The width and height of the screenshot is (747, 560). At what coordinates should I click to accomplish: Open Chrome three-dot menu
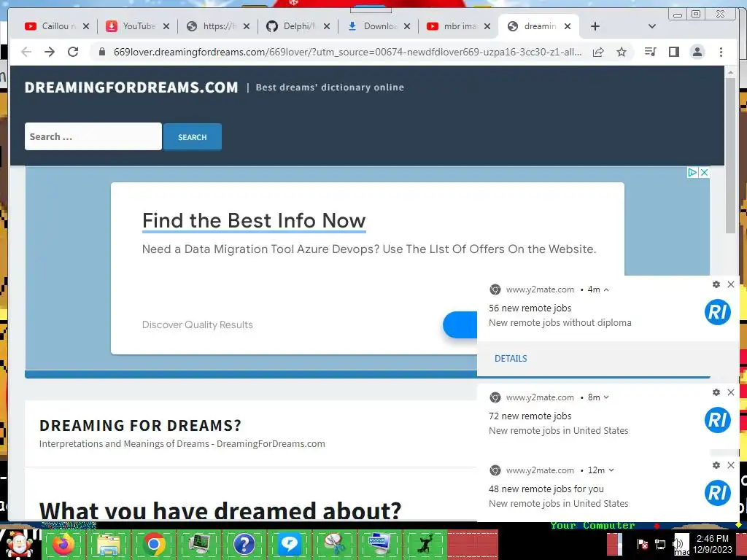click(x=721, y=52)
